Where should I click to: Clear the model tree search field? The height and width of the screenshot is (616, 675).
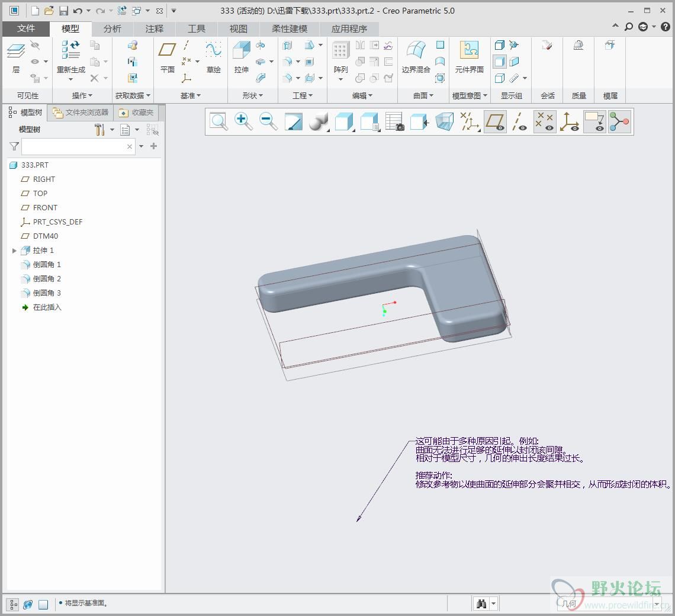(x=130, y=146)
